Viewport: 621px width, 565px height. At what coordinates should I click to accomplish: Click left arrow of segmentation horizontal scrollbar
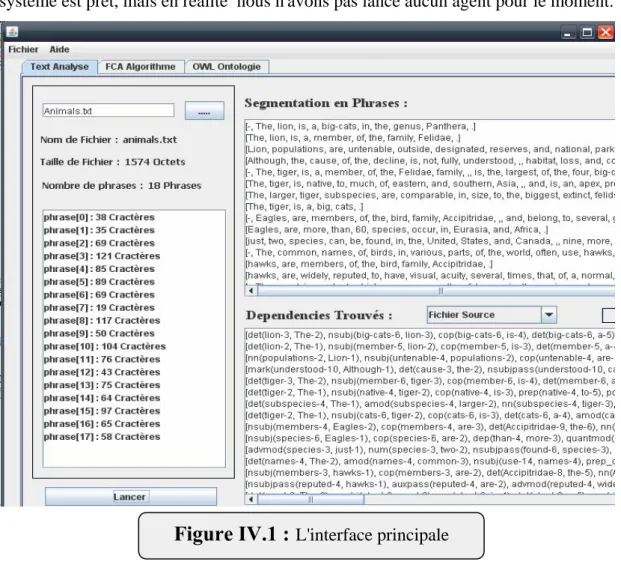coord(251,291)
